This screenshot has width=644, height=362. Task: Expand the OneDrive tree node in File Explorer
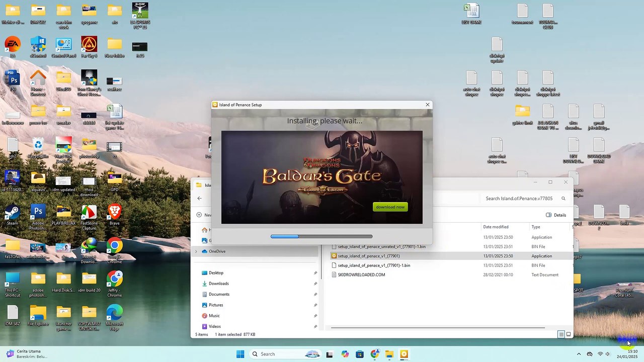tap(196, 251)
